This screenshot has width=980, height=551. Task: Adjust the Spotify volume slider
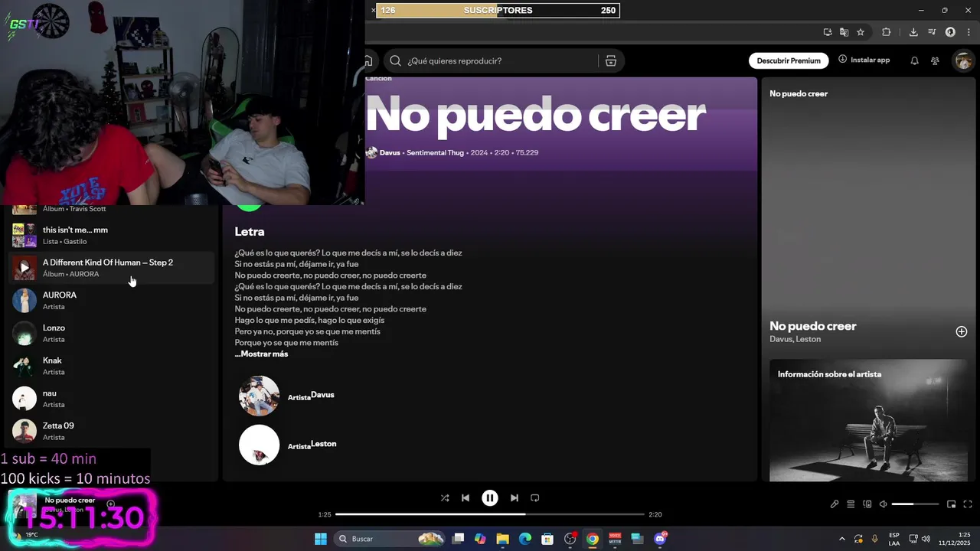[915, 504]
